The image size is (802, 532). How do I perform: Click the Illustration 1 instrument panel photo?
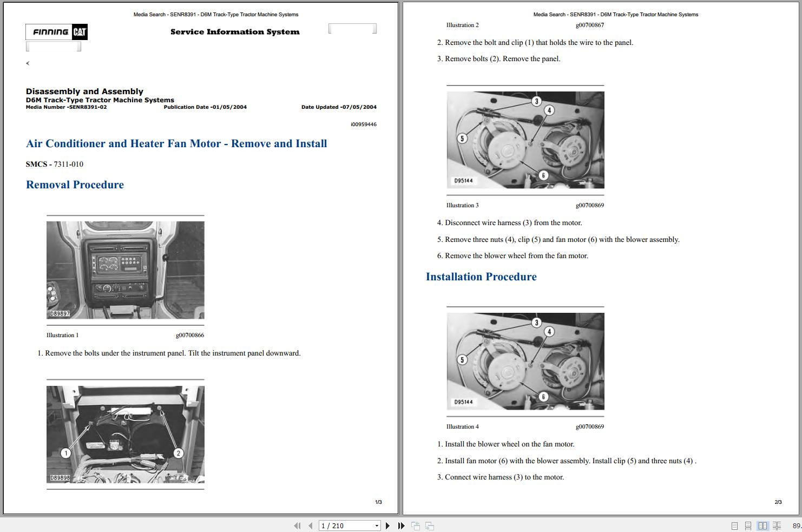pyautogui.click(x=126, y=270)
